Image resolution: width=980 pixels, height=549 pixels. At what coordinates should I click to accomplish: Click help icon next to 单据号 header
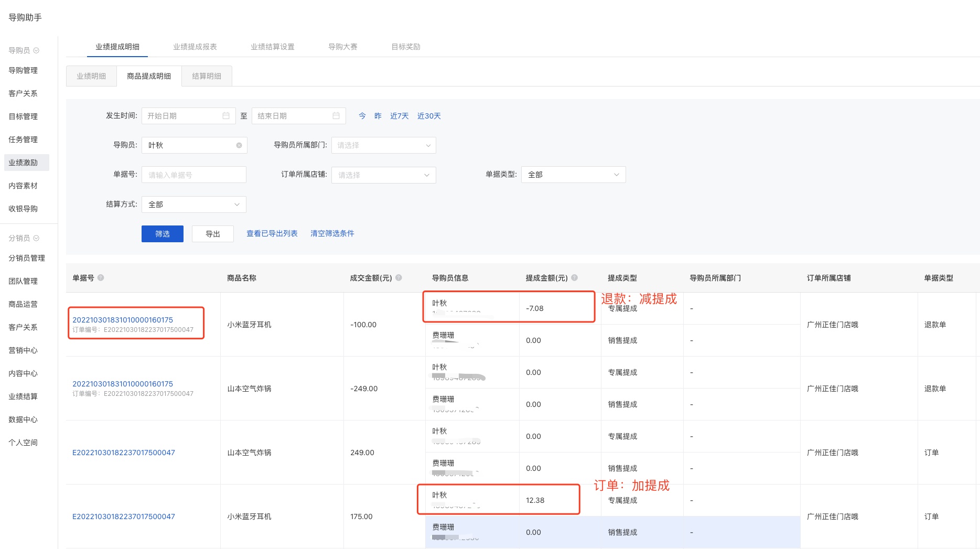[x=101, y=278]
